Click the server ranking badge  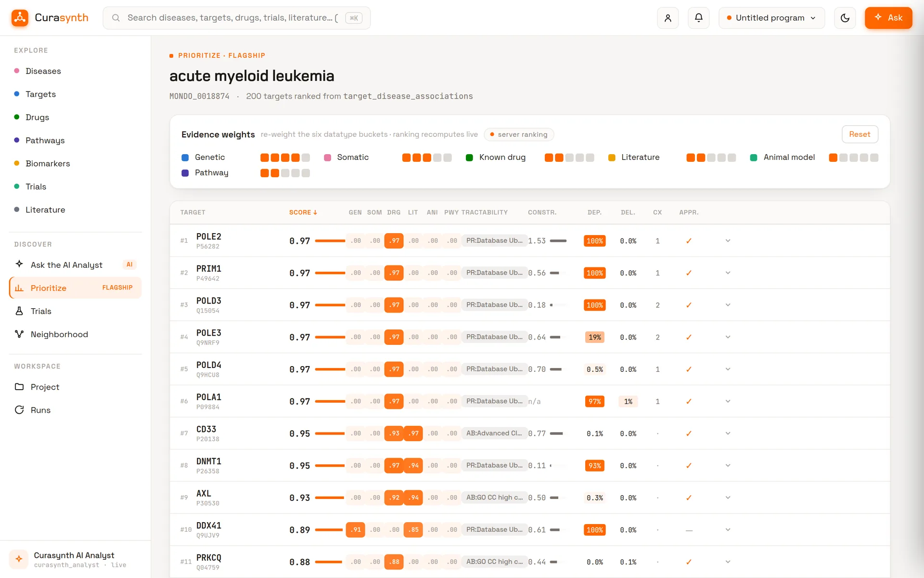pyautogui.click(x=519, y=134)
